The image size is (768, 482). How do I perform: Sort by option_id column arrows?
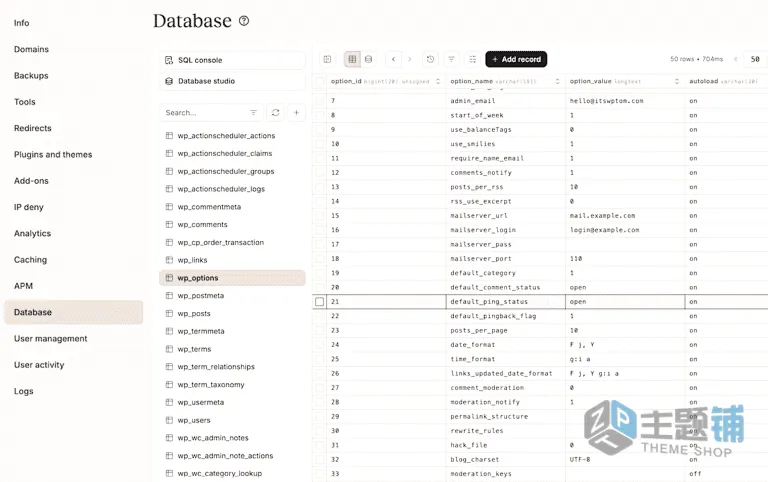pyautogui.click(x=438, y=81)
